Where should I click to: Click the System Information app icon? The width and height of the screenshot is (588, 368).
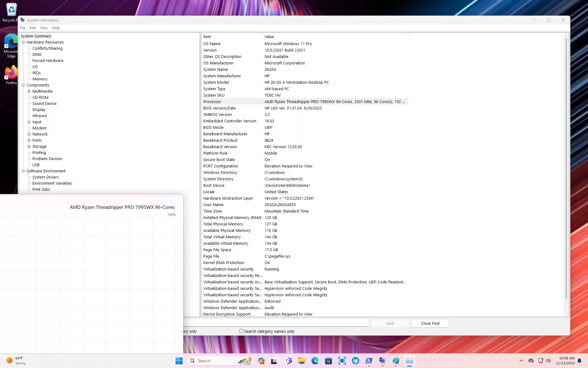[x=22, y=20]
